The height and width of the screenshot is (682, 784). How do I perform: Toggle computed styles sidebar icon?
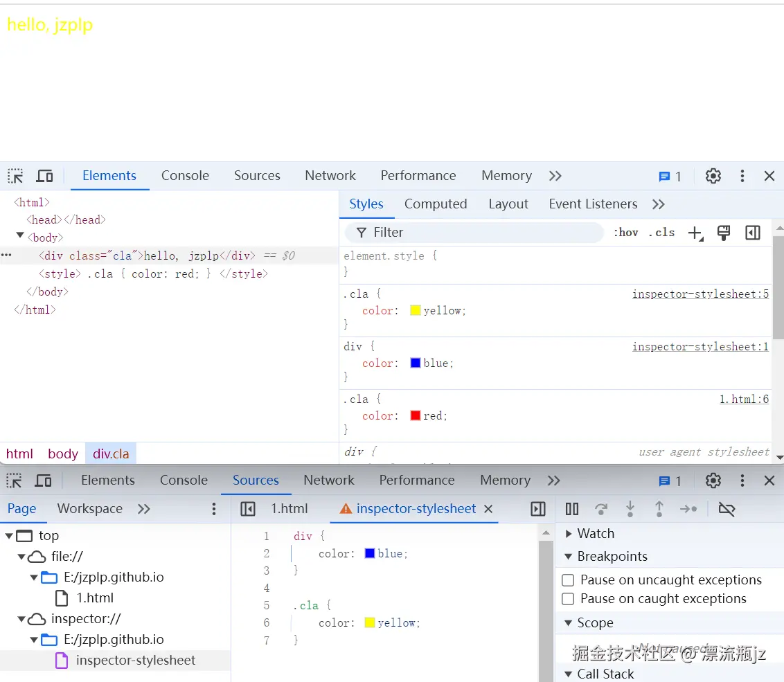pos(753,233)
